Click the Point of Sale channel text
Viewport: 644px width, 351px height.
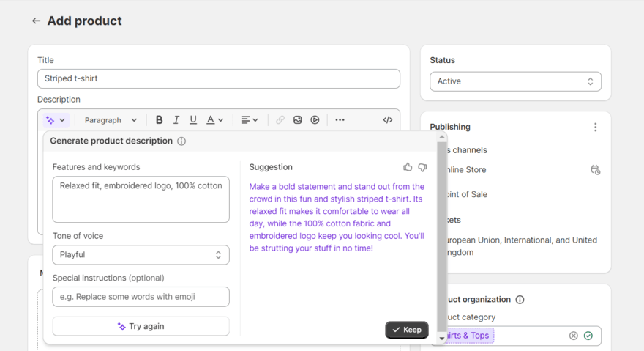tap(467, 194)
